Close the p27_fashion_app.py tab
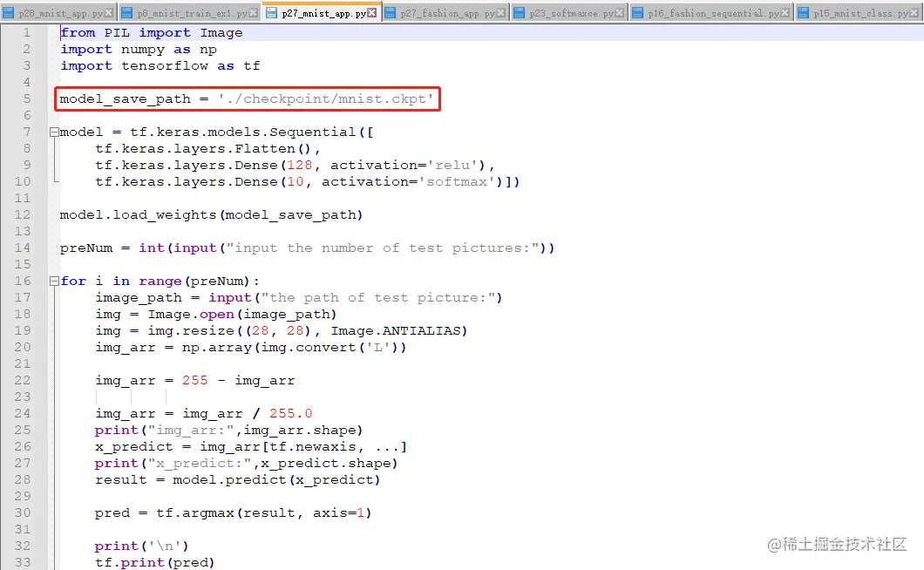924x570 pixels. pyautogui.click(x=501, y=12)
